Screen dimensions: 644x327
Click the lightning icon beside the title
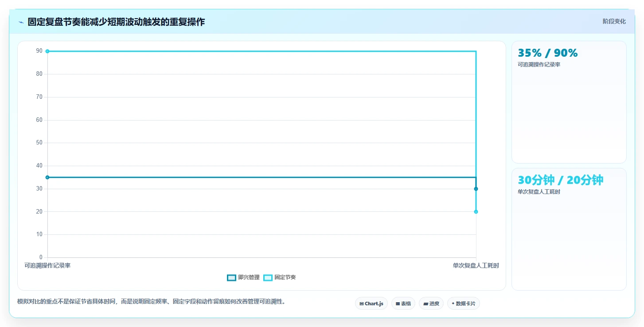click(x=21, y=22)
